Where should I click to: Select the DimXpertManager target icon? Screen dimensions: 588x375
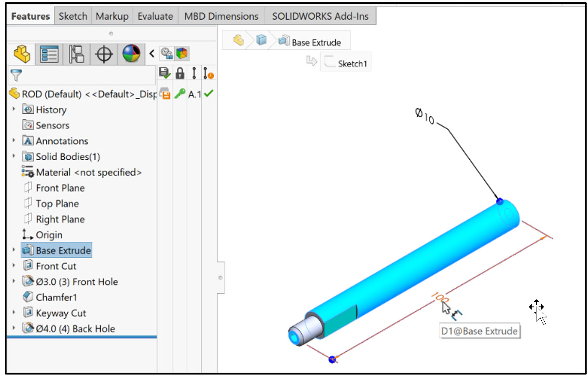[104, 53]
